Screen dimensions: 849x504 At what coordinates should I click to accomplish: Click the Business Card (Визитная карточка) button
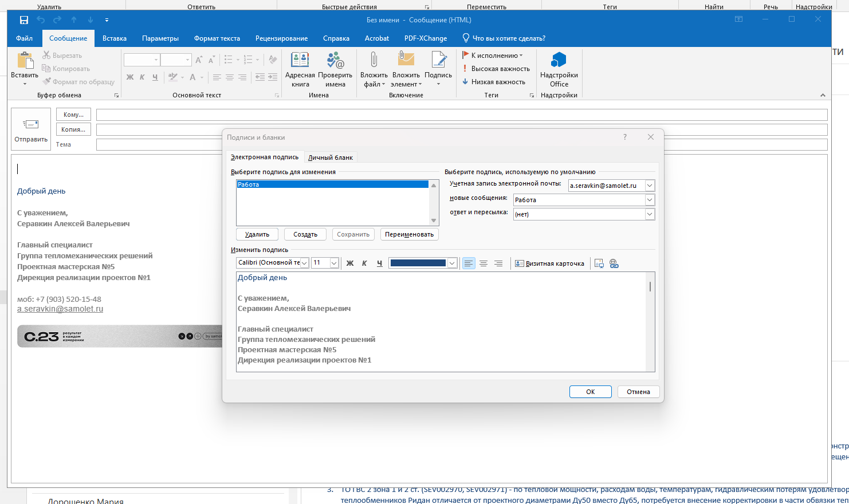click(549, 263)
